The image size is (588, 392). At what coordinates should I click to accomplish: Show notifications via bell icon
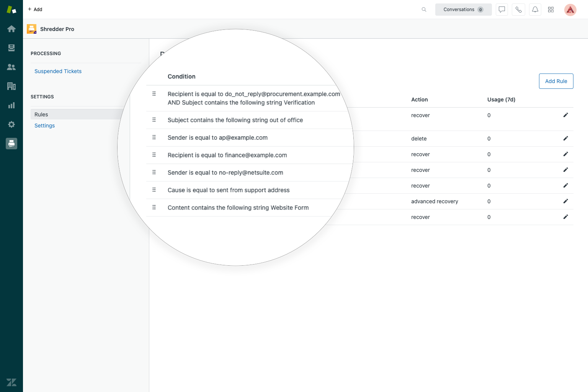(x=535, y=10)
